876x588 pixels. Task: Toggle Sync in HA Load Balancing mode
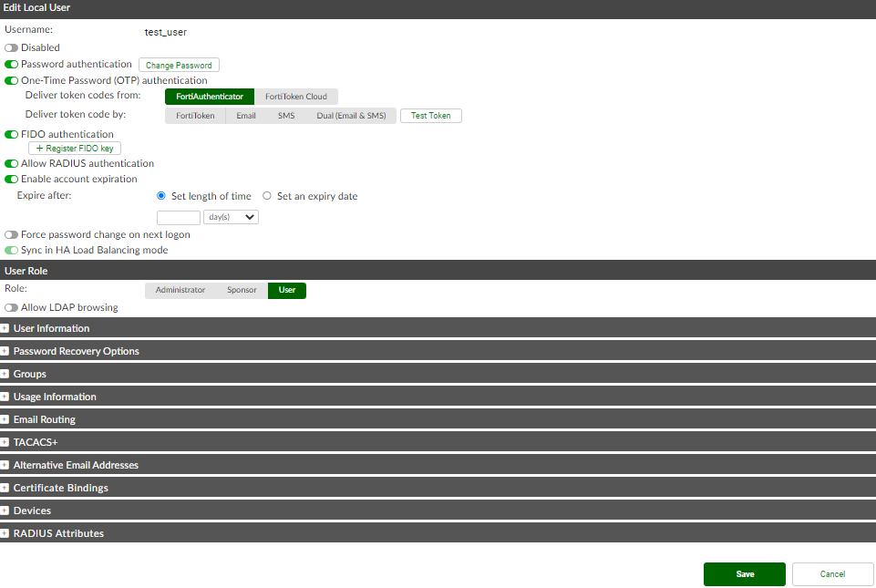pyautogui.click(x=11, y=251)
